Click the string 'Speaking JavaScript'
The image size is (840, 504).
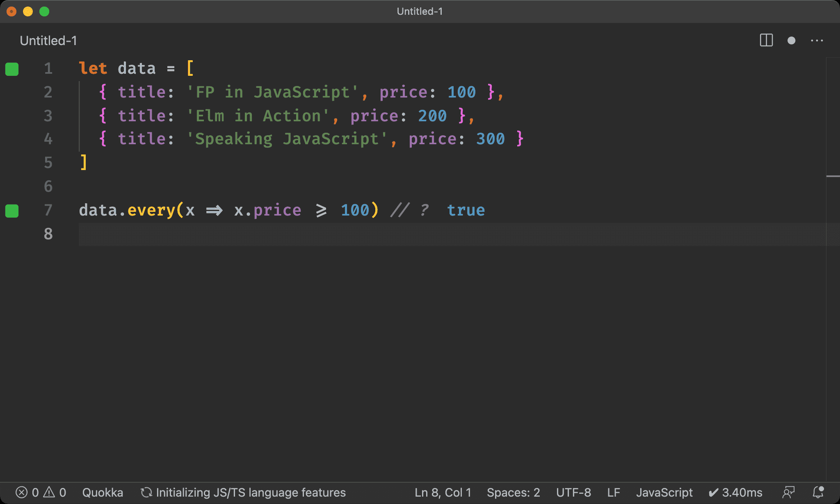[x=287, y=139]
